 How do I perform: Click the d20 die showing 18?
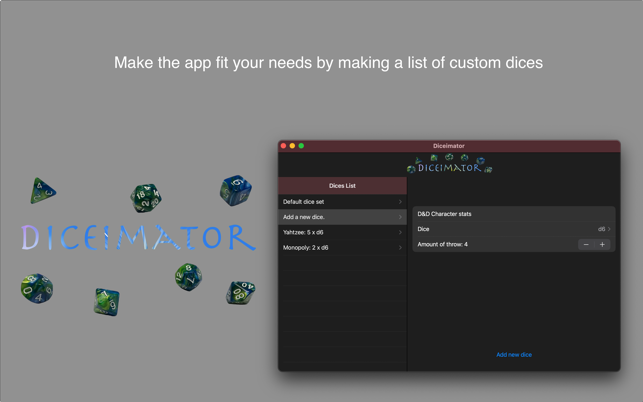146,198
